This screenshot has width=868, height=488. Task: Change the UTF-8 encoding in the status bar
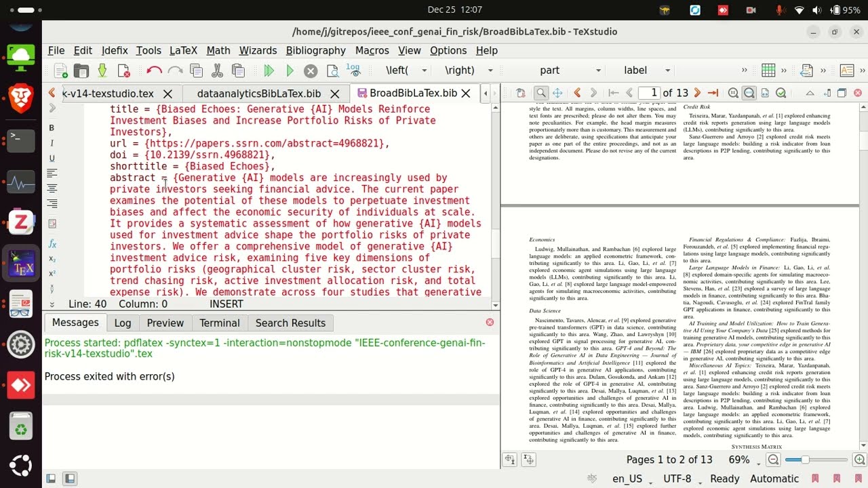pos(681,479)
